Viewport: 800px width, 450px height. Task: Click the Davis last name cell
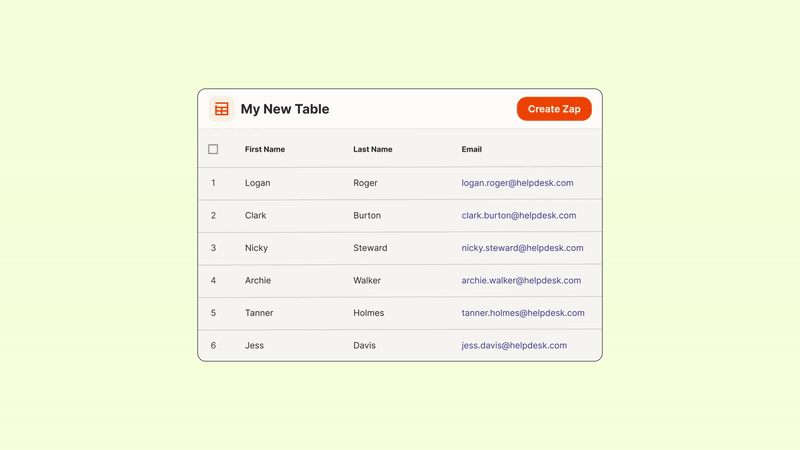click(364, 345)
